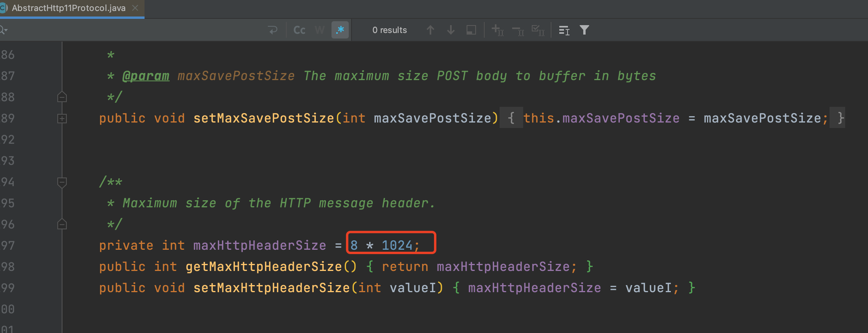
Task: Select all occurrences icon
Action: 538,30
